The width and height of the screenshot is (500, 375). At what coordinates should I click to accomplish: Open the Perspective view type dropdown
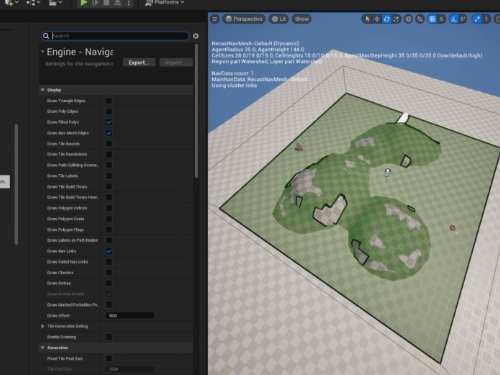(244, 19)
